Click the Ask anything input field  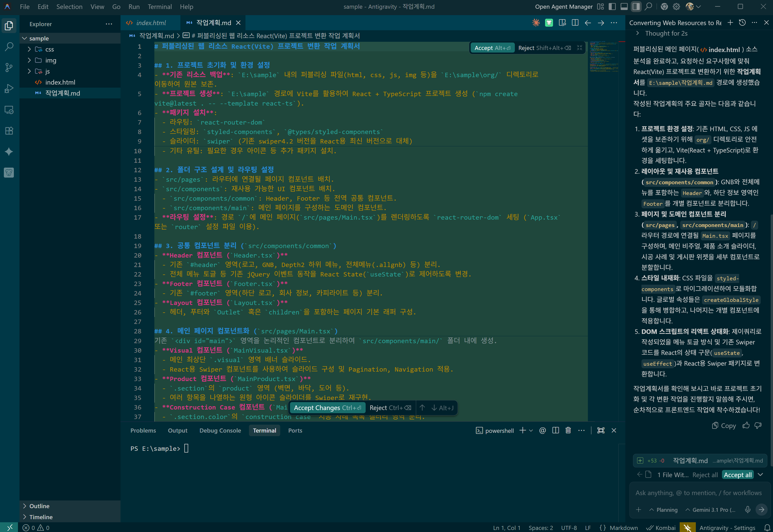point(698,493)
